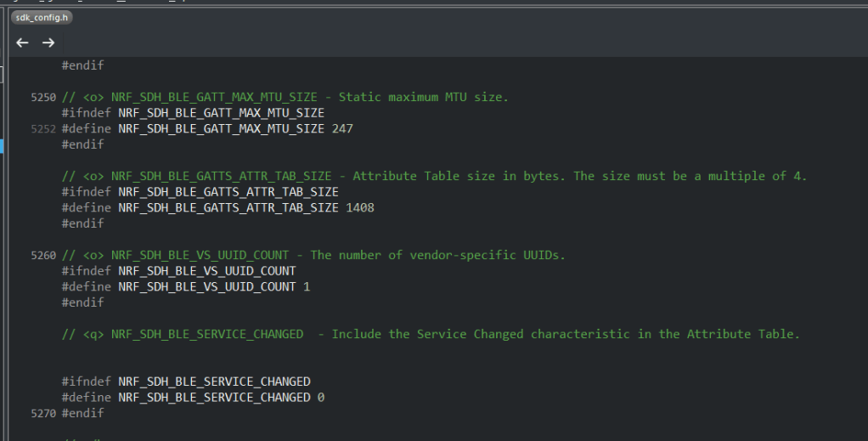Click line number 5250 in the gutter
Image resolution: width=868 pixels, height=441 pixels.
click(42, 97)
